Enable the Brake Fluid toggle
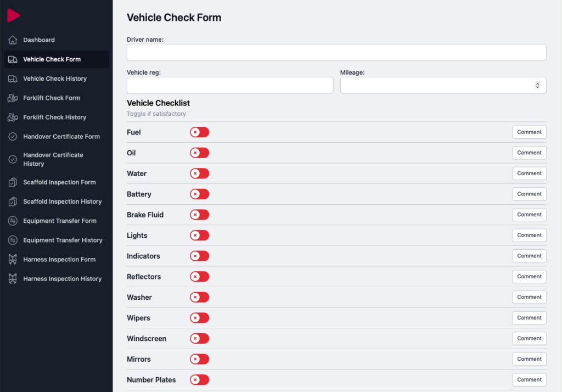This screenshot has width=562, height=392. coord(200,215)
